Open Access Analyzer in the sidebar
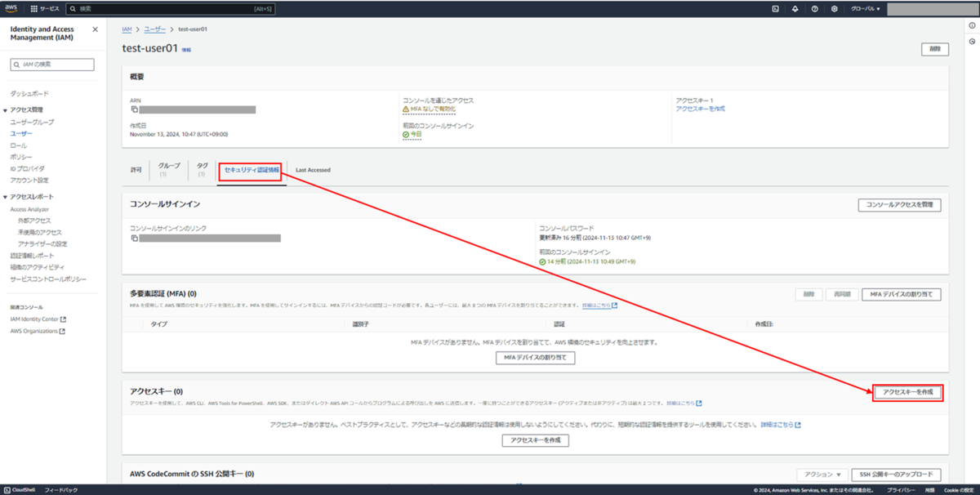The height and width of the screenshot is (495, 980). (x=29, y=209)
